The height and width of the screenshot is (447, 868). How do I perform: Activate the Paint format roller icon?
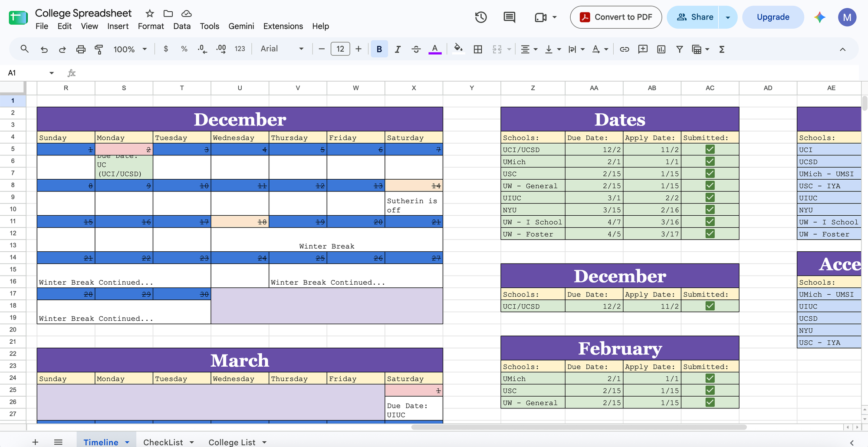point(99,49)
